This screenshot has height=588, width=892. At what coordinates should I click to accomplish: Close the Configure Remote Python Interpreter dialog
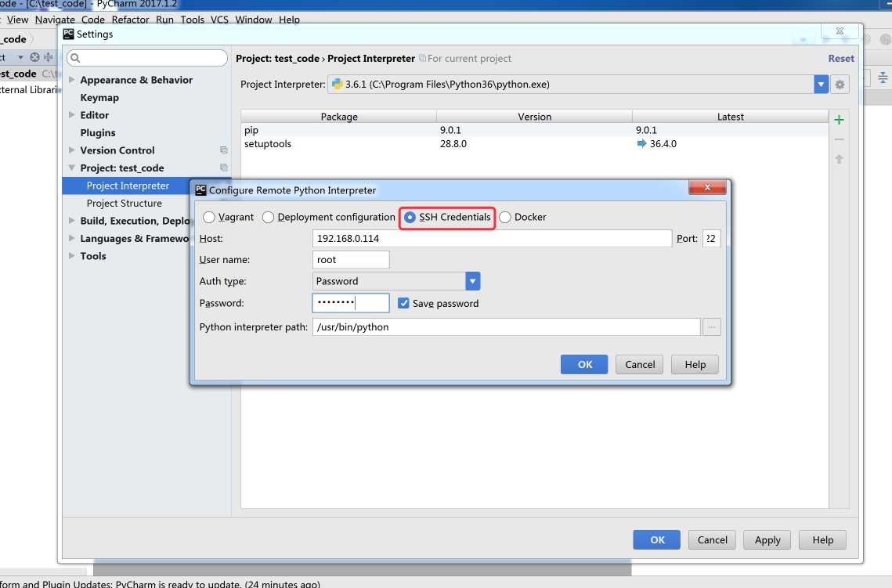coord(707,187)
